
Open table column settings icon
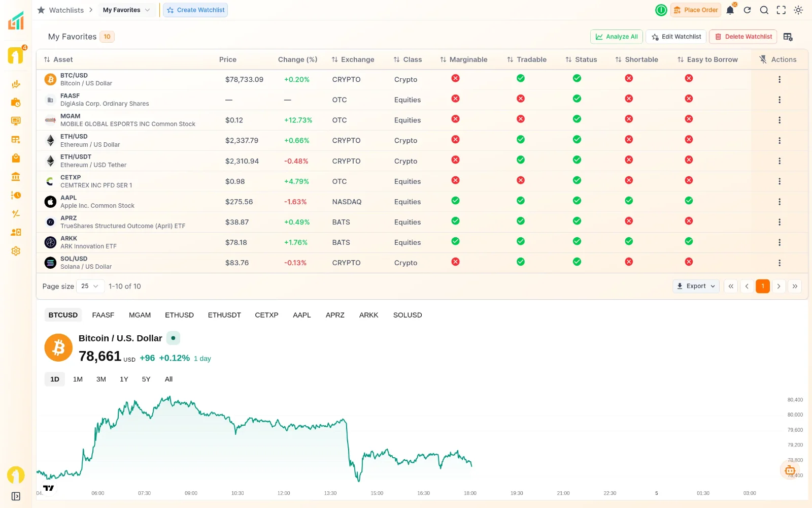click(x=788, y=37)
